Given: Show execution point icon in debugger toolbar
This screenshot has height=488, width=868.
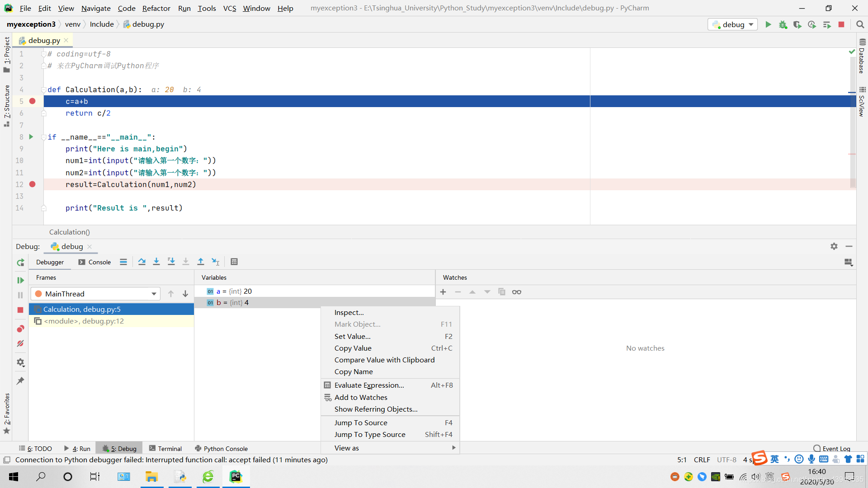Looking at the screenshot, I should 123,262.
